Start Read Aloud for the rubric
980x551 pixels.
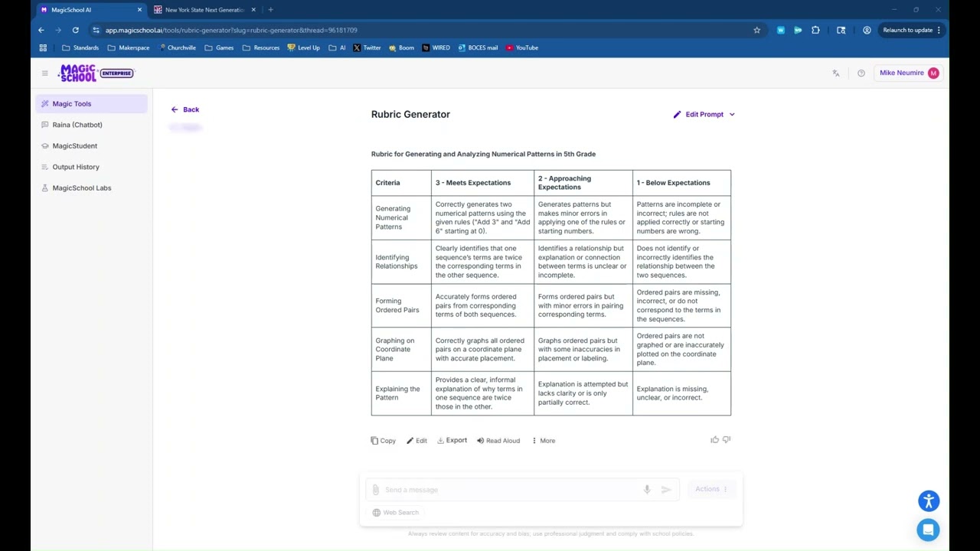[x=498, y=441]
